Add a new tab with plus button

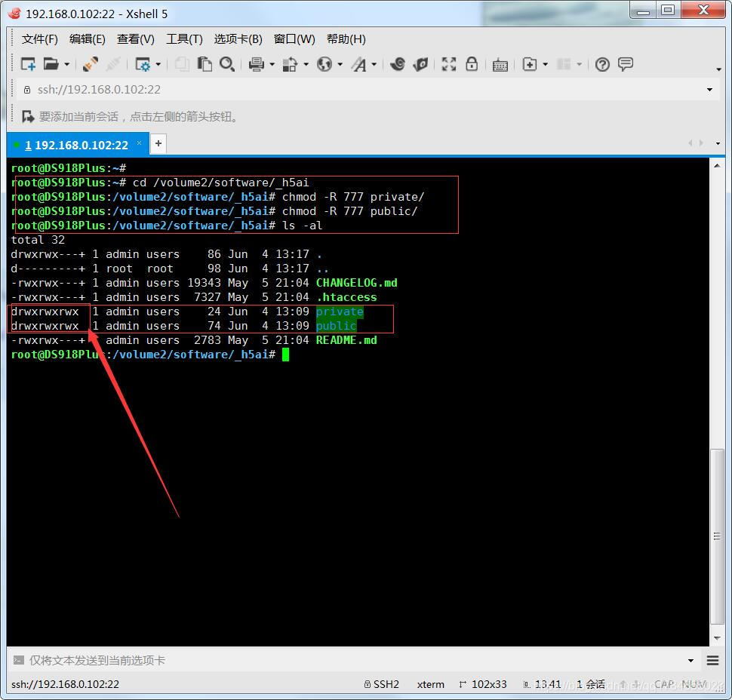pyautogui.click(x=158, y=143)
